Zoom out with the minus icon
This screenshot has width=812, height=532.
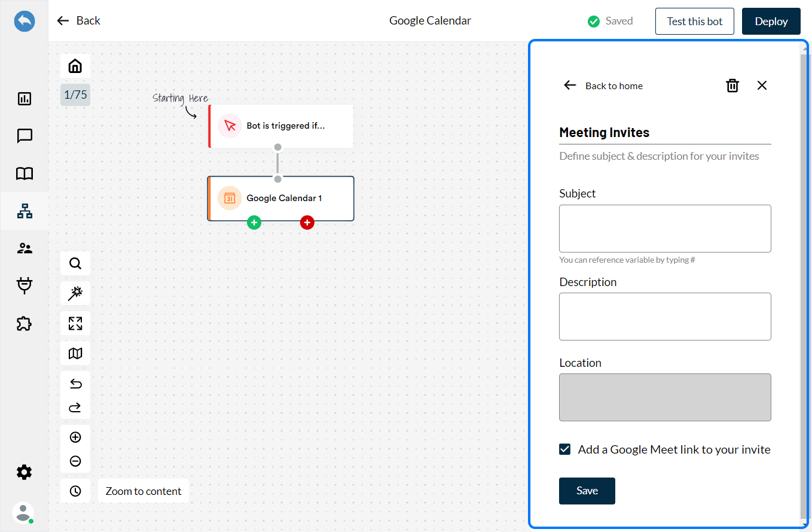[75, 461]
